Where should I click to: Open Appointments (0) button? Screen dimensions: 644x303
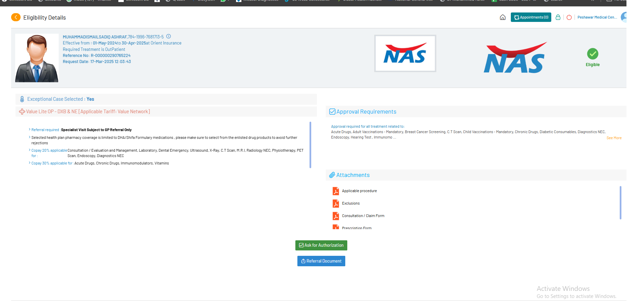pyautogui.click(x=531, y=17)
